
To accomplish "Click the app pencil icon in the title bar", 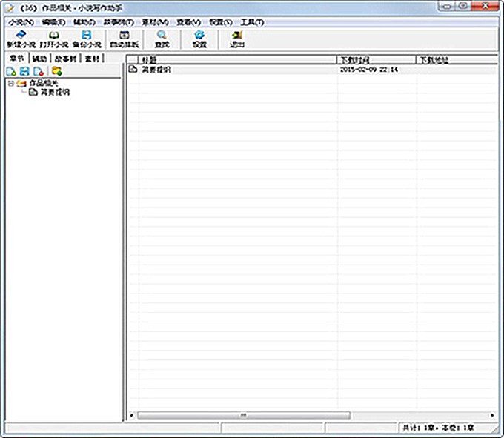I will click(x=10, y=7).
